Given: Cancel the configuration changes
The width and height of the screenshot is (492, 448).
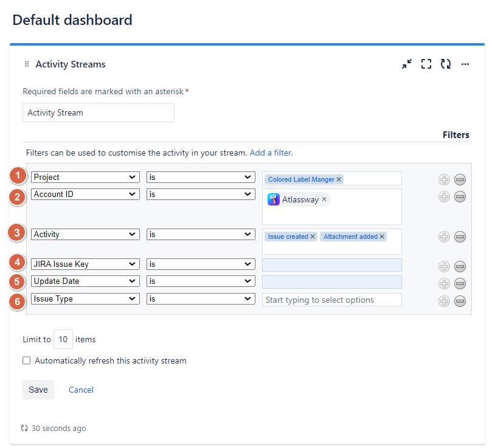Looking at the screenshot, I should [81, 390].
